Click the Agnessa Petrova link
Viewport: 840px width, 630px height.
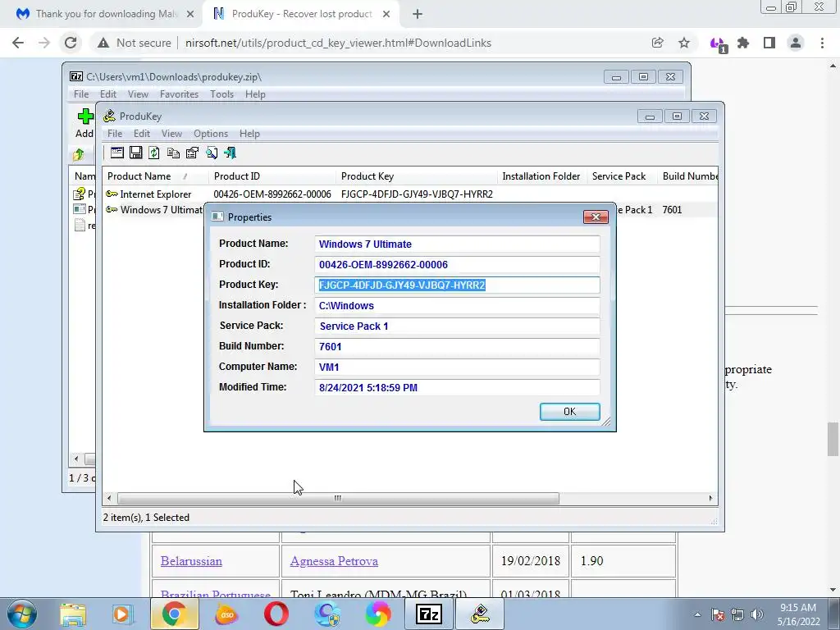[x=334, y=561]
